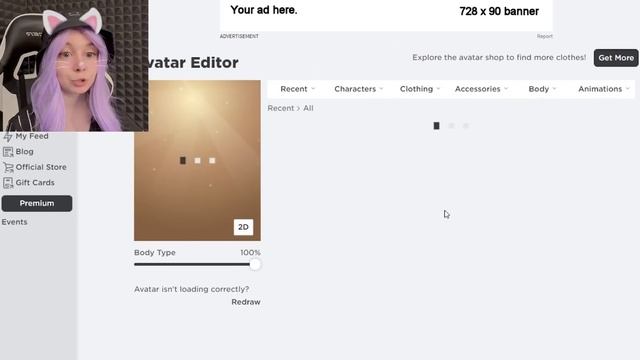Viewport: 640px width, 360px height.
Task: Click the webcam video overlay
Action: pyautogui.click(x=74, y=65)
